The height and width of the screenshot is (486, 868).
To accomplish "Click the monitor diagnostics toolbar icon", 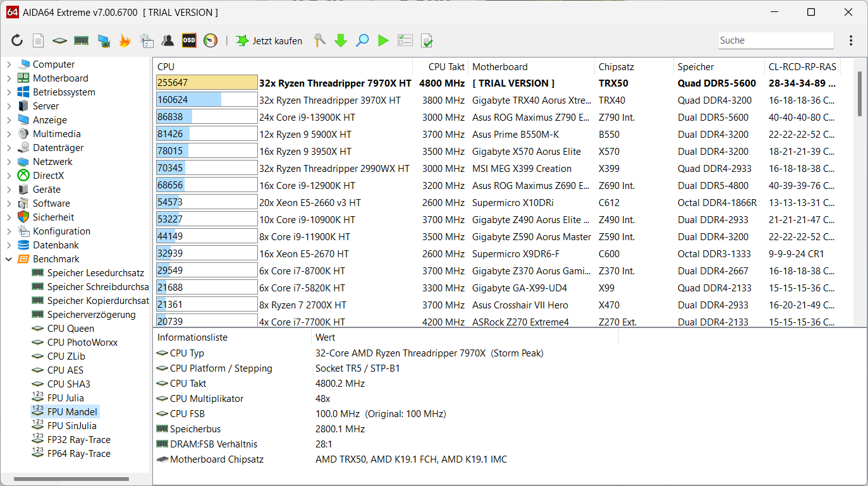I will point(103,40).
